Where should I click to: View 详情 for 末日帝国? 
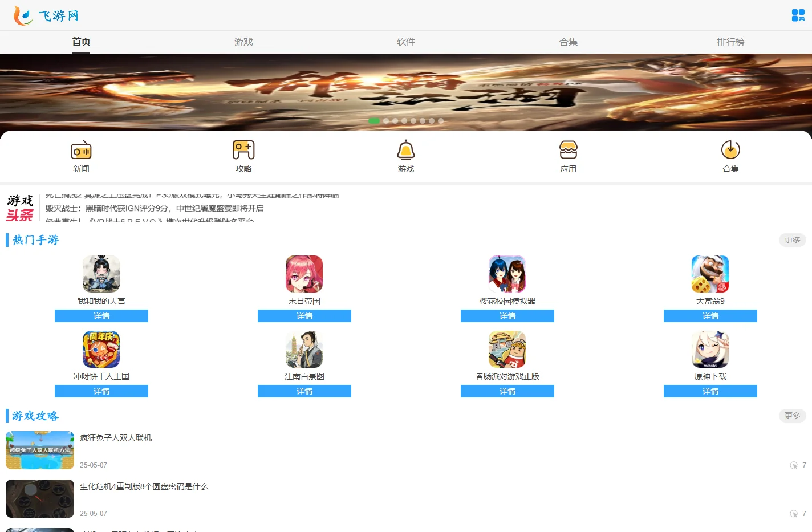(x=304, y=316)
